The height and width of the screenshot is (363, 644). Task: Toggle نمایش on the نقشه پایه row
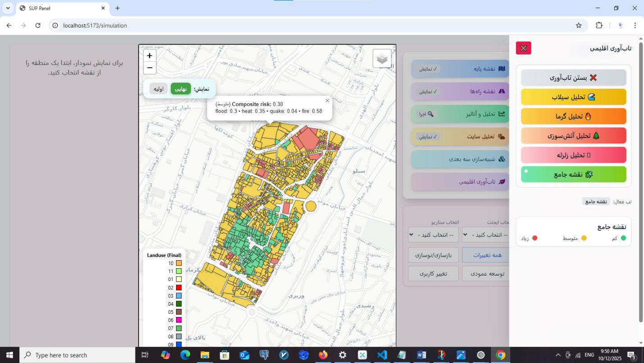(429, 69)
